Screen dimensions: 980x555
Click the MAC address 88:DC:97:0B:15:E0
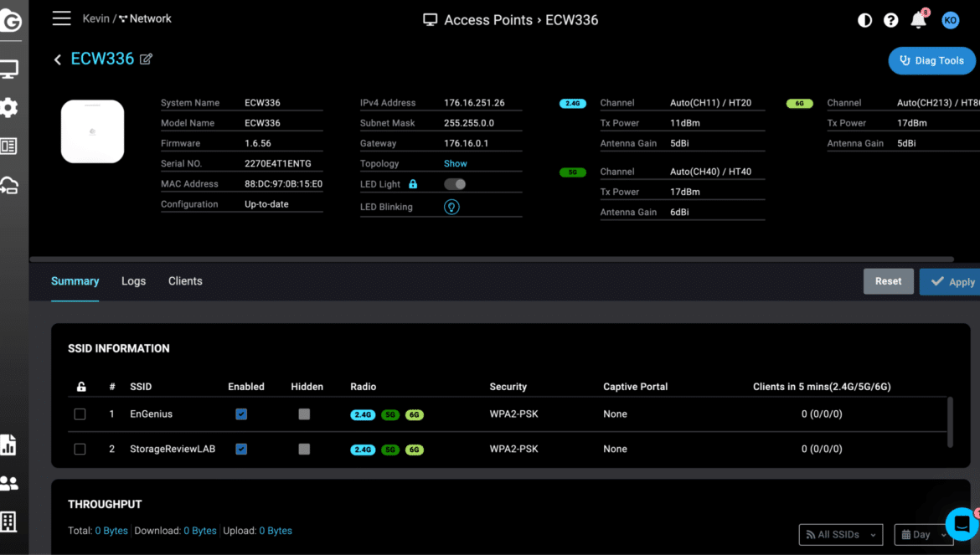pos(284,184)
